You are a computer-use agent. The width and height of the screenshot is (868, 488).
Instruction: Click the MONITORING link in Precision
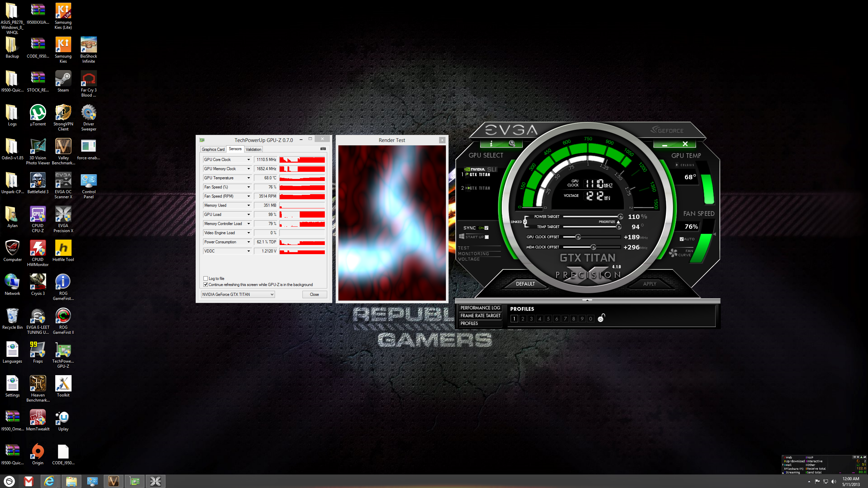tap(473, 253)
